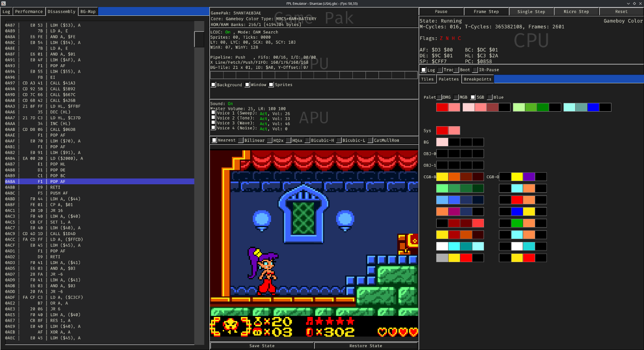Image resolution: width=644 pixels, height=350 pixels.
Task: Click the Restore State button
Action: [366, 346]
